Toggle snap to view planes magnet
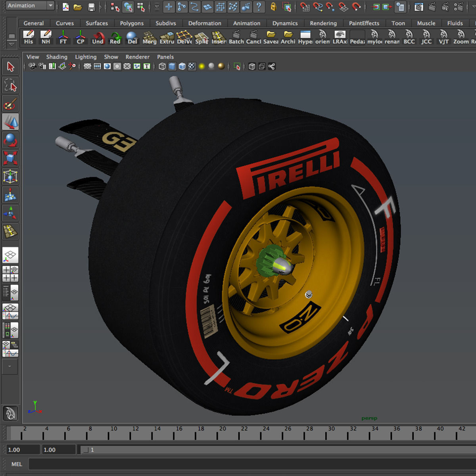The image size is (476, 476). pos(344,7)
